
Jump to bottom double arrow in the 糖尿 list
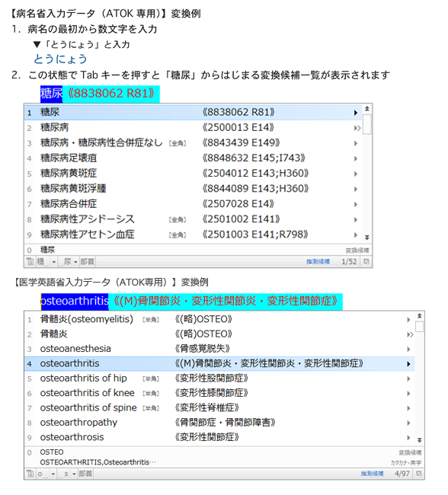(366, 238)
